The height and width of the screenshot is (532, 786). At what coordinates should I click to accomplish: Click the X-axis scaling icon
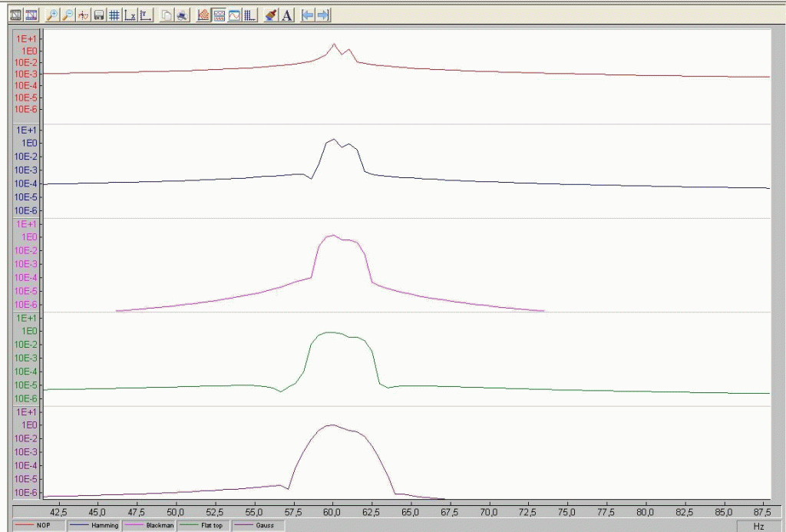pyautogui.click(x=130, y=15)
